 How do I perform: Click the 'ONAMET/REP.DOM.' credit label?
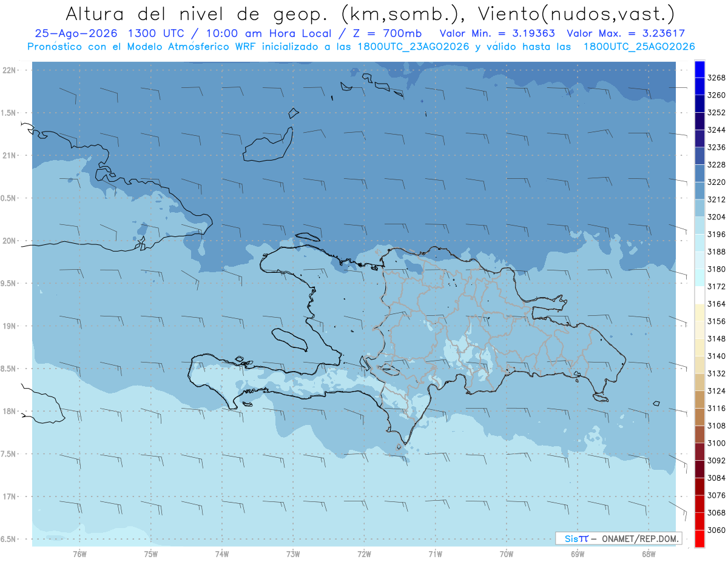coord(641,538)
